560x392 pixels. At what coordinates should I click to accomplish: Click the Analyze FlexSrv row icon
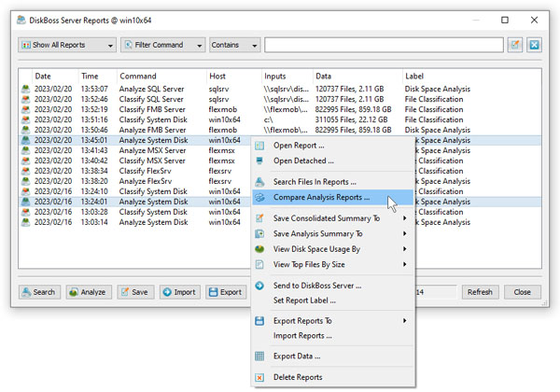(25, 181)
